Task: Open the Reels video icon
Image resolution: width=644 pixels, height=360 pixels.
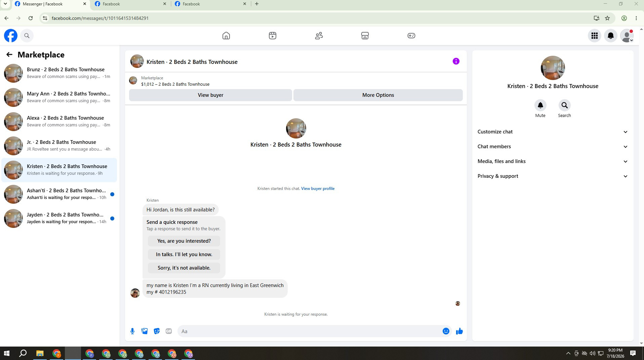Action: [x=273, y=36]
